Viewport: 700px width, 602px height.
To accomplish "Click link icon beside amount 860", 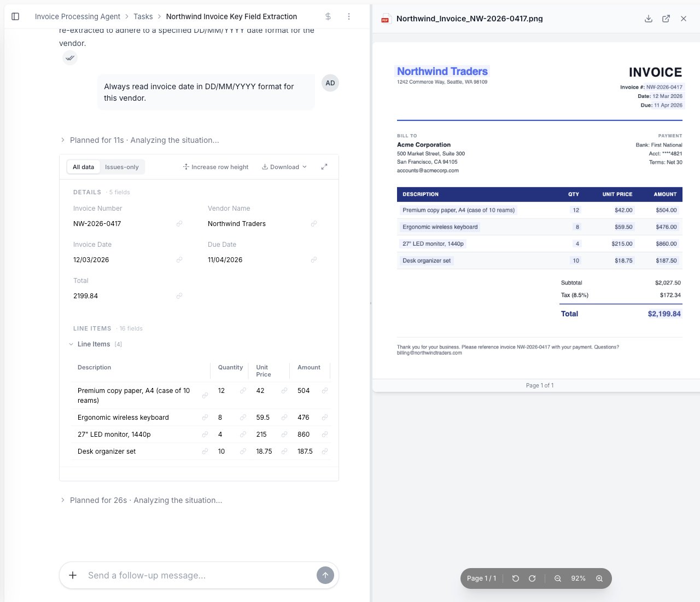I will (x=325, y=435).
